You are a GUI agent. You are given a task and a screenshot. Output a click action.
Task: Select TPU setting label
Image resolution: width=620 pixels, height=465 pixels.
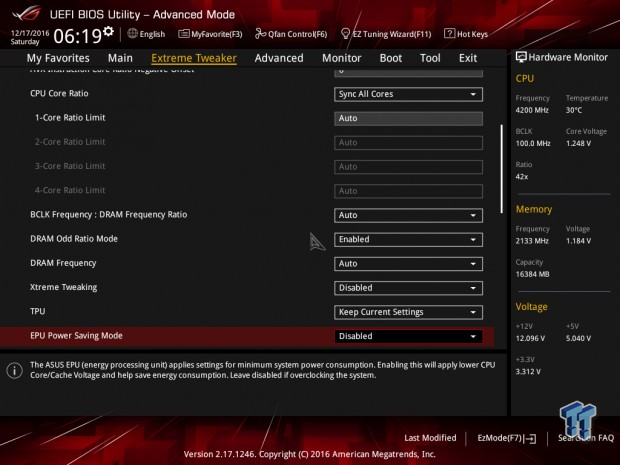click(x=38, y=311)
